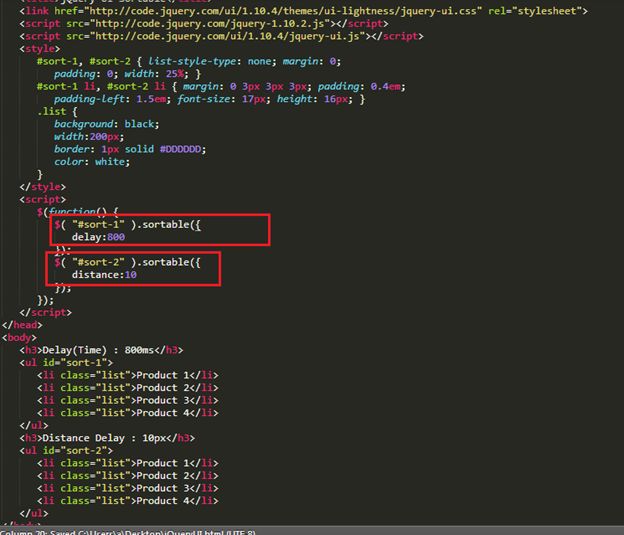Screen dimensions: 624x535
Task: Click the $(function() { line
Action: [78, 211]
